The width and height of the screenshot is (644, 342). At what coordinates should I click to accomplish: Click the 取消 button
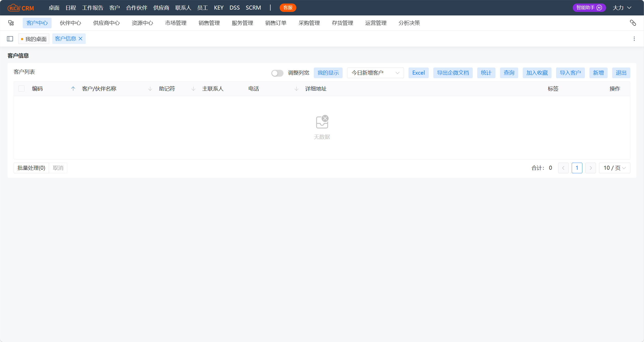pos(58,168)
